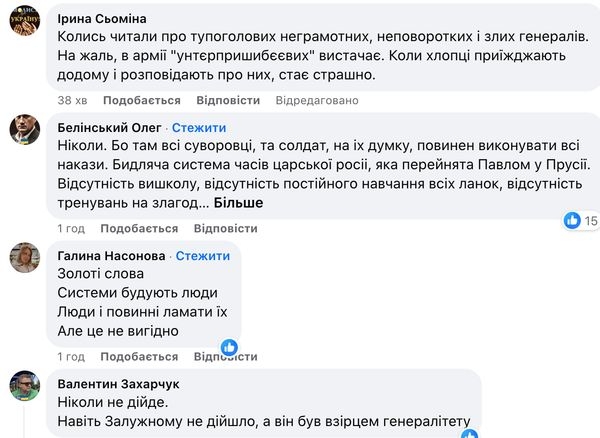
Task: Like Белінський Олег's comment with Подобається
Action: click(141, 229)
